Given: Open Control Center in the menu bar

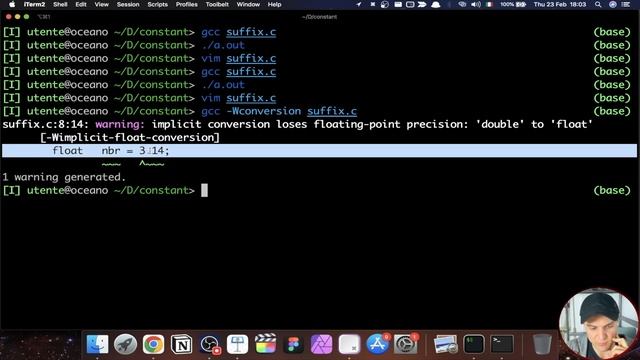Looking at the screenshot, I should coord(625,4).
